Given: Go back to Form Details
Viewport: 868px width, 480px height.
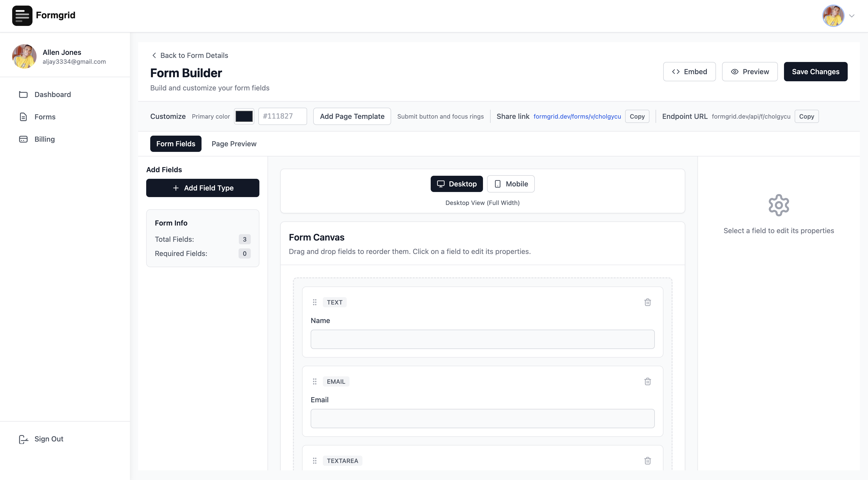Looking at the screenshot, I should [189, 55].
